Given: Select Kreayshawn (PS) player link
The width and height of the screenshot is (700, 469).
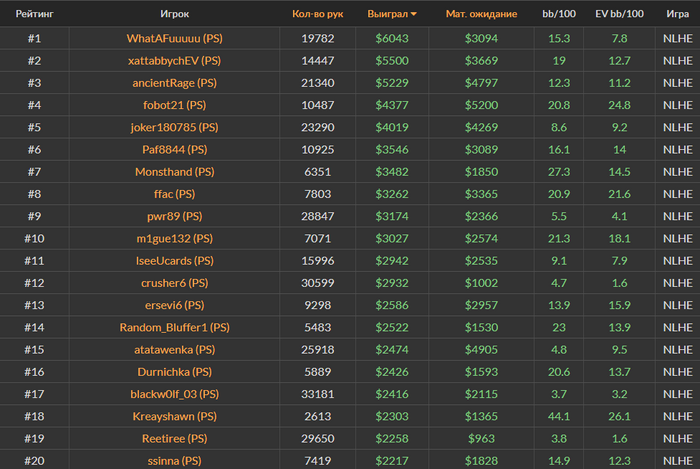Looking at the screenshot, I should point(175,416).
